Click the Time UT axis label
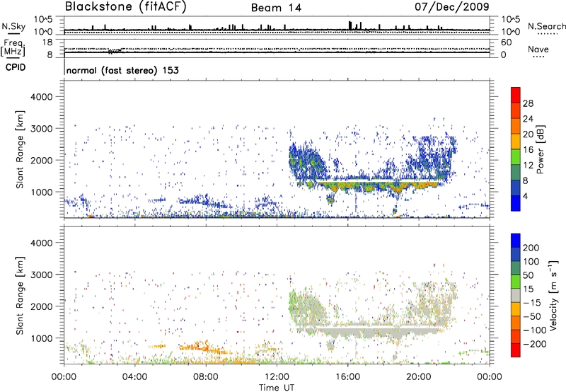The width and height of the screenshot is (566, 392). (x=277, y=388)
